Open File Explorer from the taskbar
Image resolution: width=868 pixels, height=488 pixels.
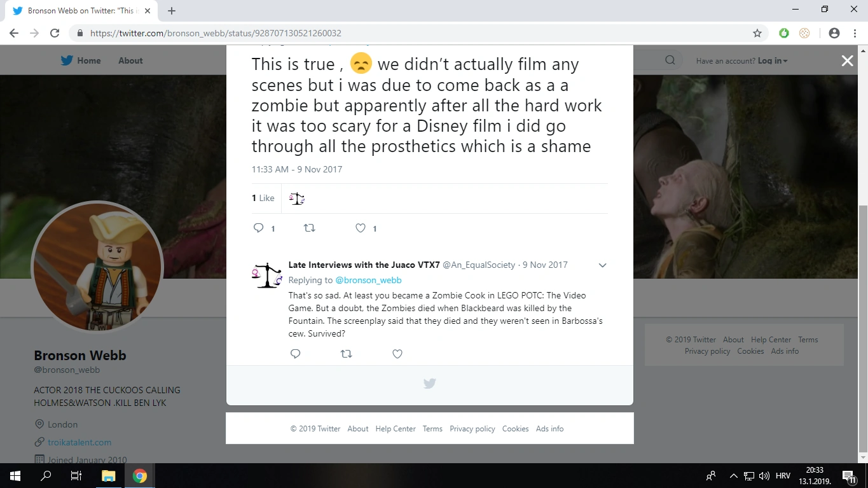108,476
